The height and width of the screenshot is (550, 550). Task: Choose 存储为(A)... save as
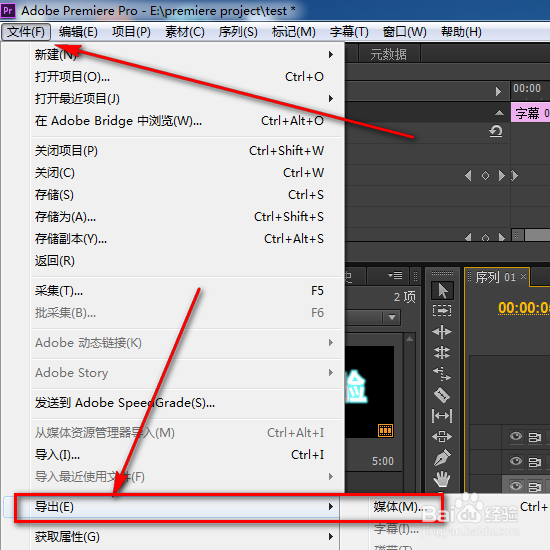point(186,217)
